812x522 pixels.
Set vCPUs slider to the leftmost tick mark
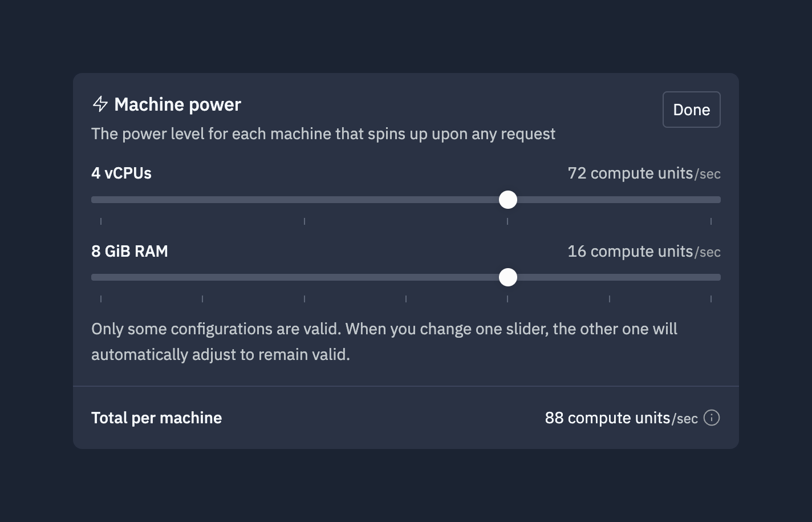pyautogui.click(x=101, y=200)
